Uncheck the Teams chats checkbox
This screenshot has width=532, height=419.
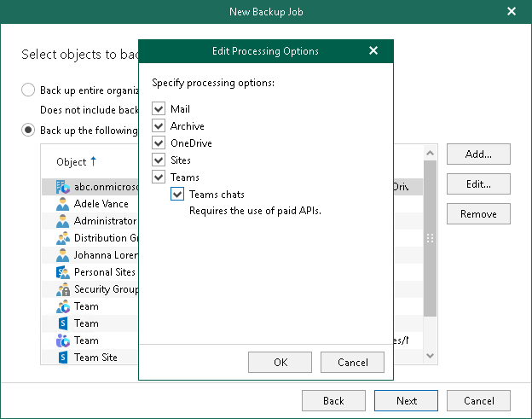pos(177,195)
